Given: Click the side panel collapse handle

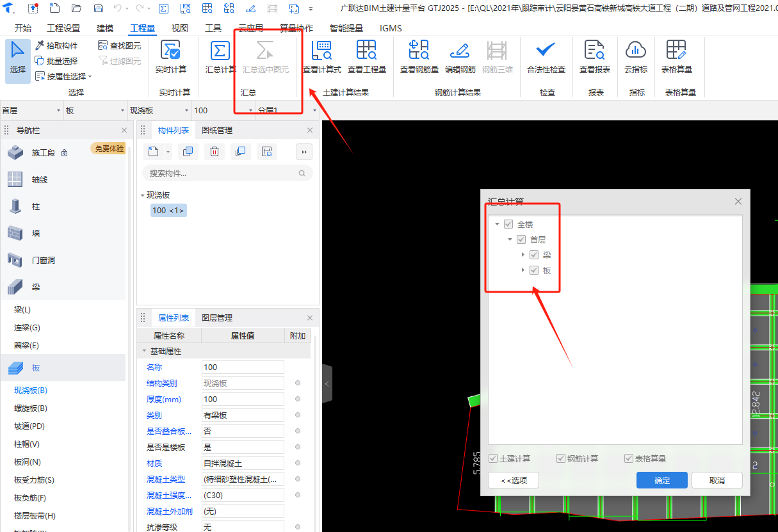Looking at the screenshot, I should pos(327,383).
